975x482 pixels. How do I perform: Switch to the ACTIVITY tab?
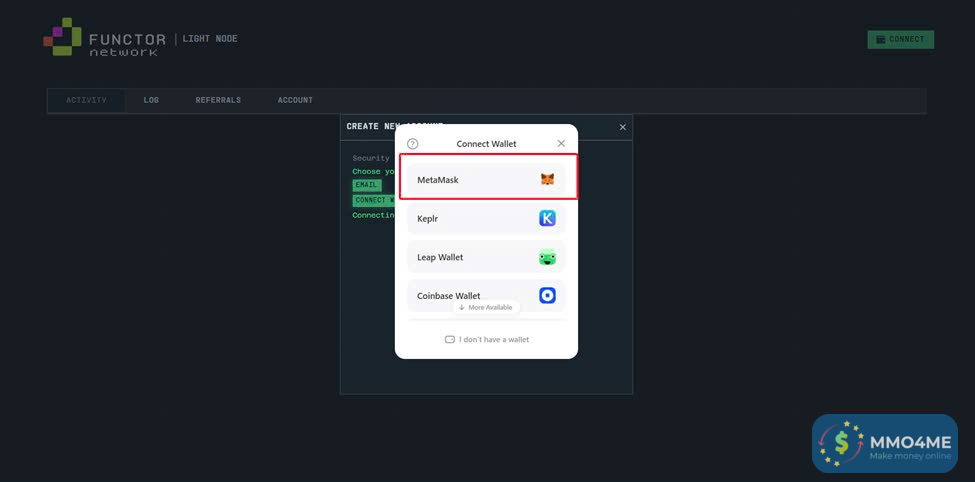pos(86,100)
